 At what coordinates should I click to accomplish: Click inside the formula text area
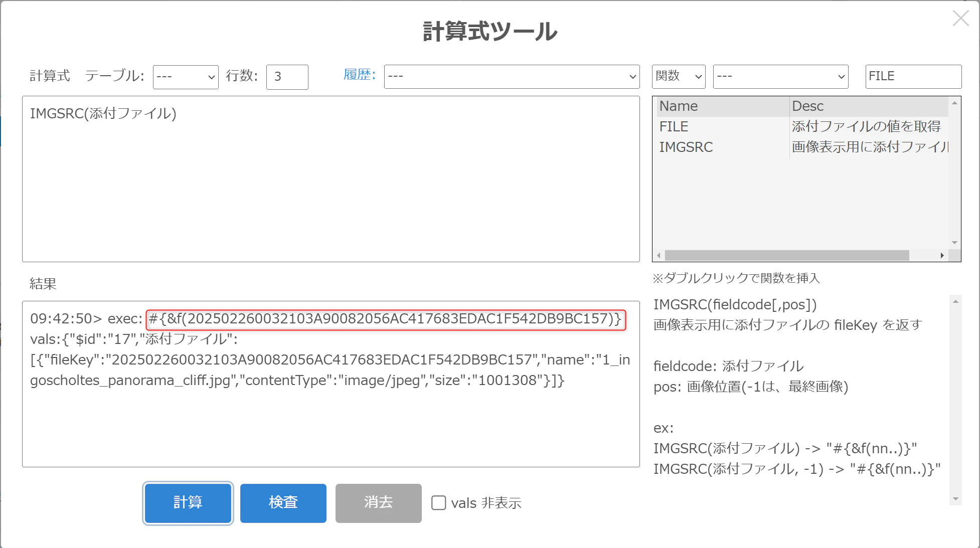331,179
